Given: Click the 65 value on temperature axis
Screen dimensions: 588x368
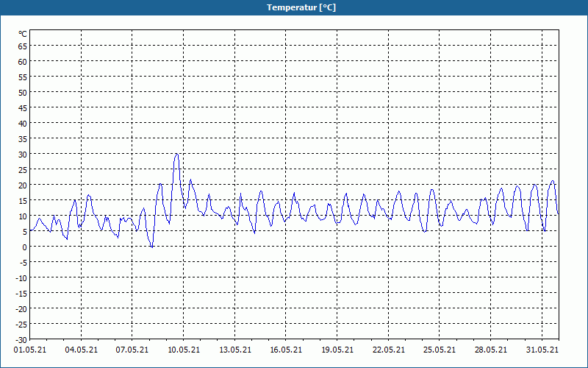Looking at the screenshot, I should click(x=23, y=46).
